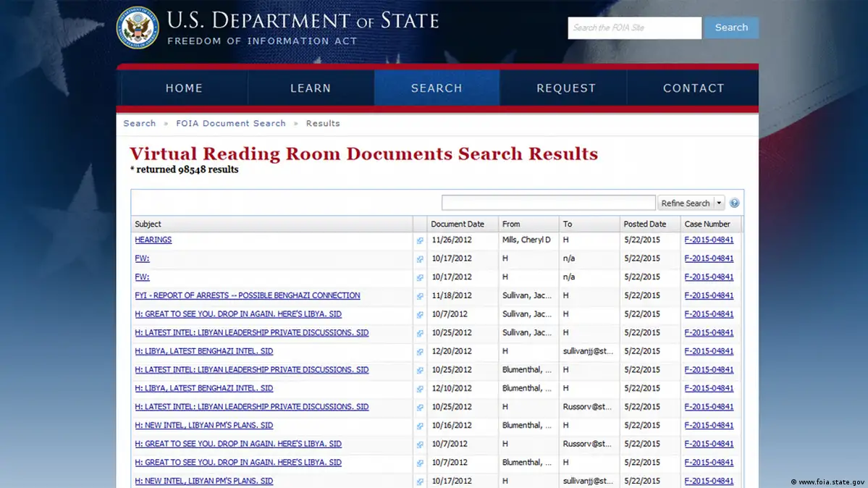Open HEARINGS document in new window icon
This screenshot has height=488, width=868.
[x=420, y=240]
